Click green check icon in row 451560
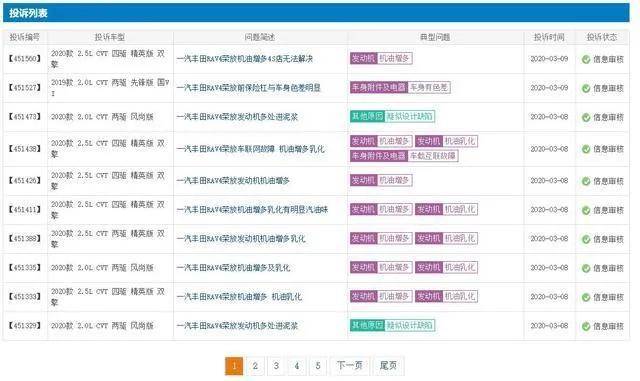 tap(586, 59)
